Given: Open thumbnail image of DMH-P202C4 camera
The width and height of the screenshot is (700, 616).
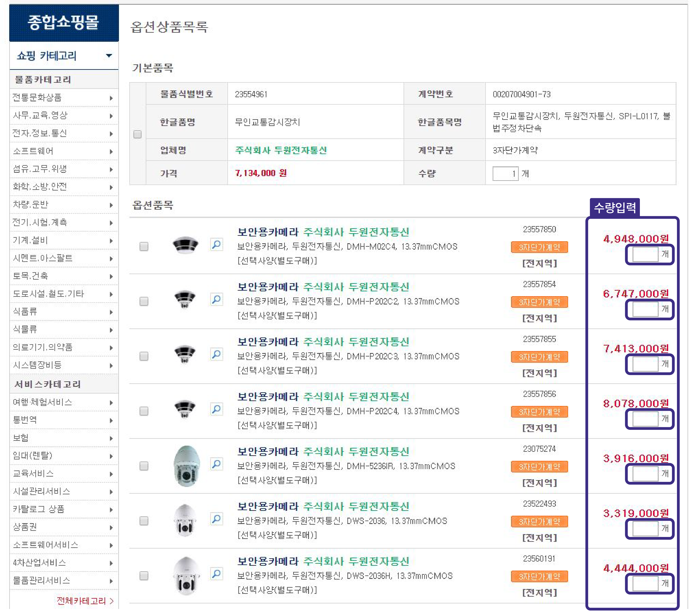Looking at the screenshot, I should (x=185, y=409).
